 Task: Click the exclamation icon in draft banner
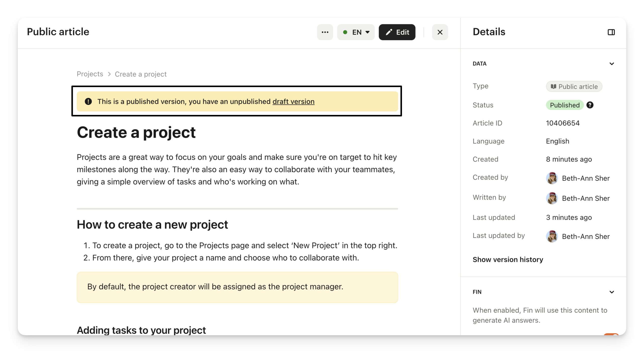[88, 101]
